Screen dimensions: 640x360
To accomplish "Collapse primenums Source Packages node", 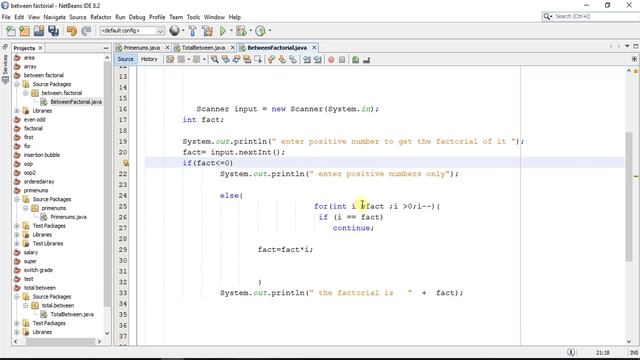I will click(17, 199).
